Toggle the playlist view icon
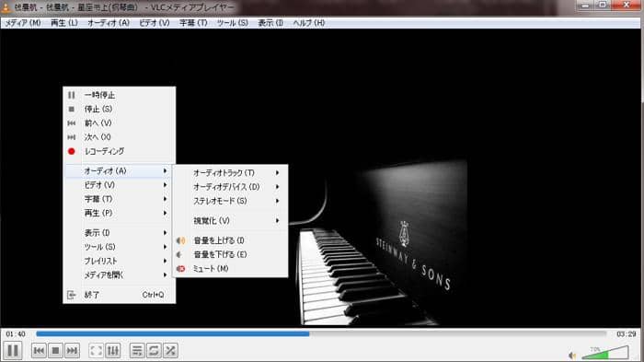644x362 pixels. [x=137, y=351]
